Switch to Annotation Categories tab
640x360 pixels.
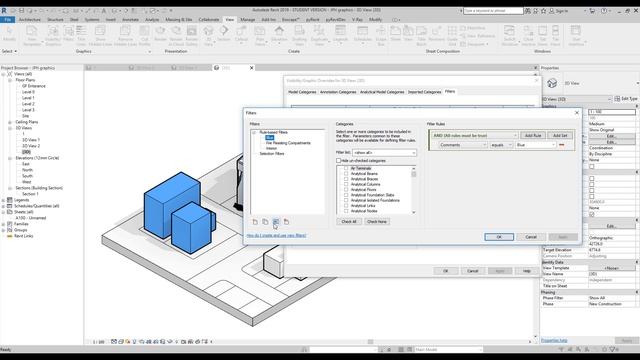point(338,92)
